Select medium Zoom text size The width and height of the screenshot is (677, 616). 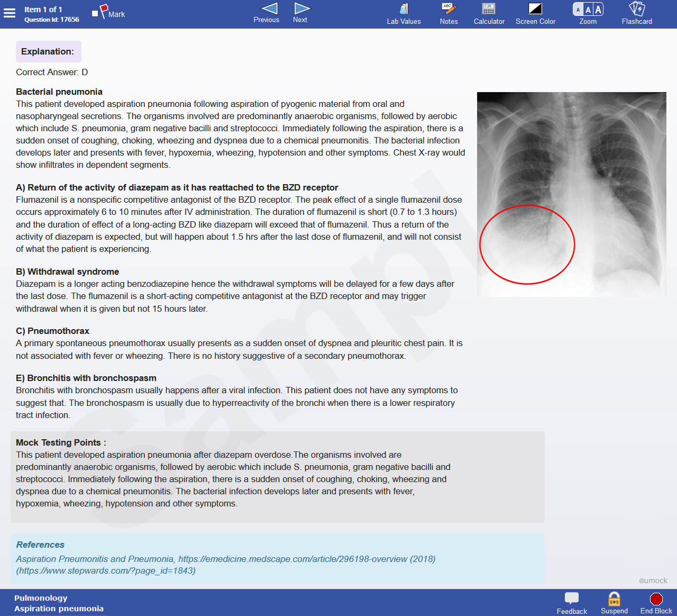(588, 10)
